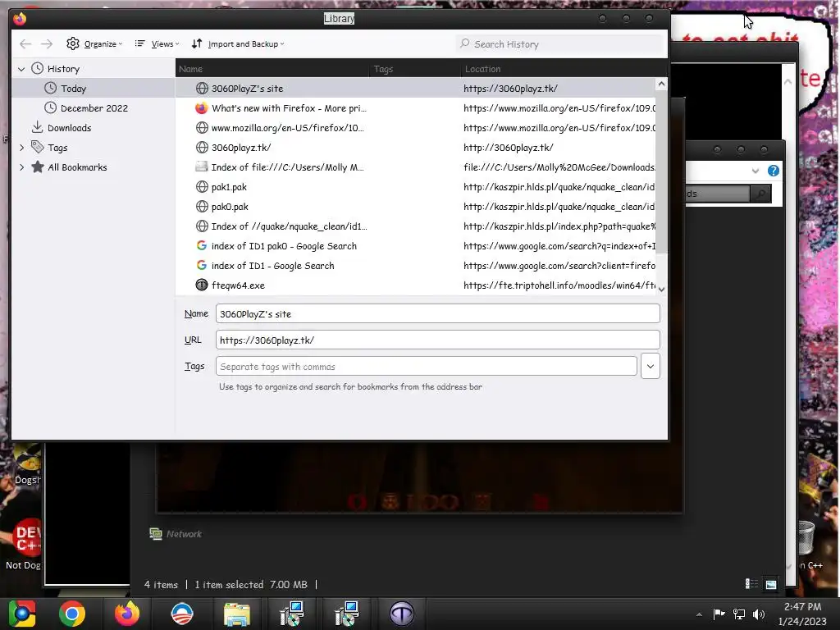Switch Explorer to large icons view
The width and height of the screenshot is (840, 630).
coord(771,584)
